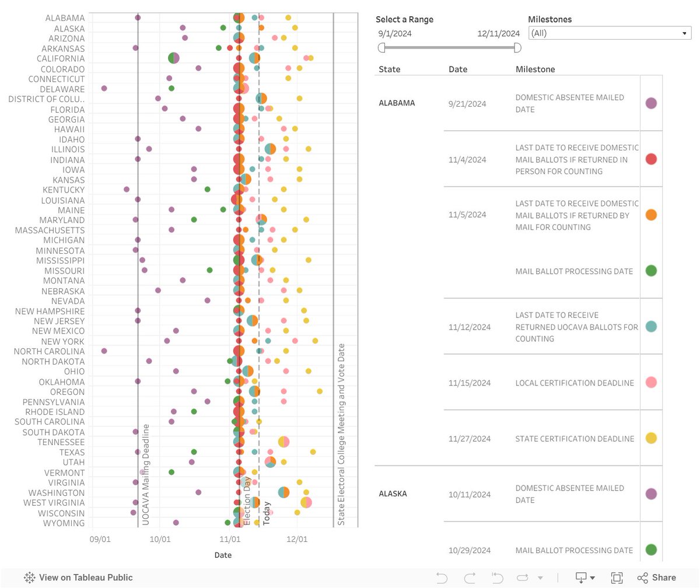700x588 pixels.
Task: Click Illinois's teal-orange pie mark
Action: 270,149
